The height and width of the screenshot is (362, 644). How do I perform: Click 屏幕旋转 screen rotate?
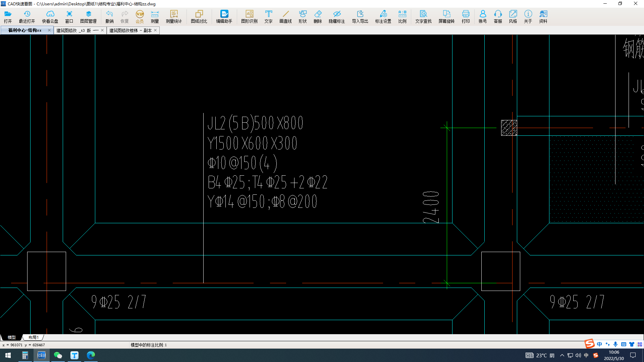point(446,17)
